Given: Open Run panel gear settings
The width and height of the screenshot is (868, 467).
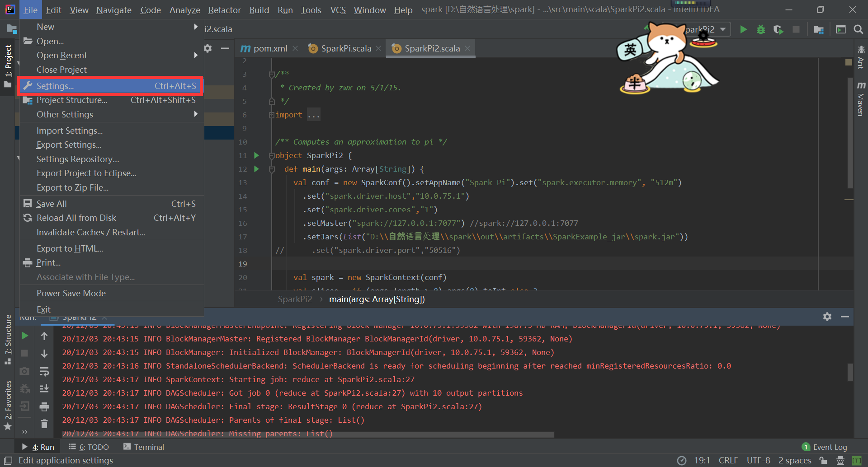Looking at the screenshot, I should [827, 317].
